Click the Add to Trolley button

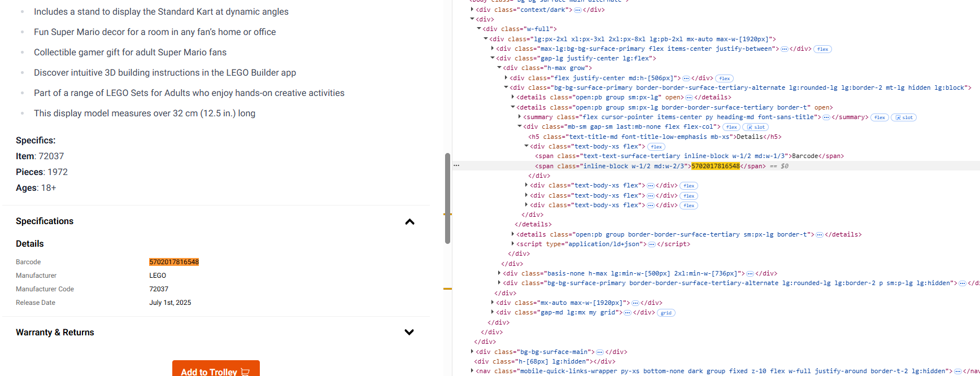[216, 369]
